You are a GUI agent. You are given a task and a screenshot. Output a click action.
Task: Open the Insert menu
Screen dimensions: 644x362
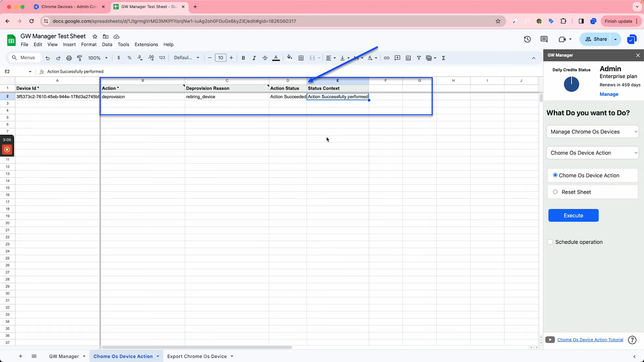69,45
